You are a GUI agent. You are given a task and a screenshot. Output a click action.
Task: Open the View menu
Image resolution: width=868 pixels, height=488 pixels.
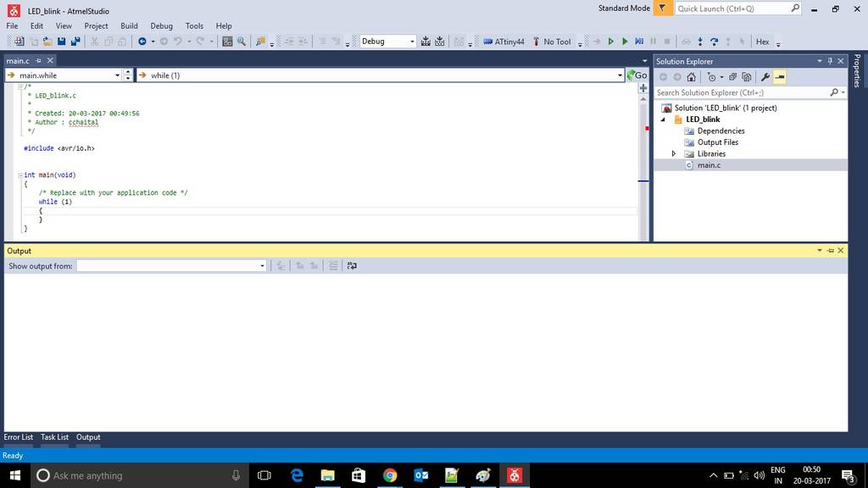[x=64, y=26]
